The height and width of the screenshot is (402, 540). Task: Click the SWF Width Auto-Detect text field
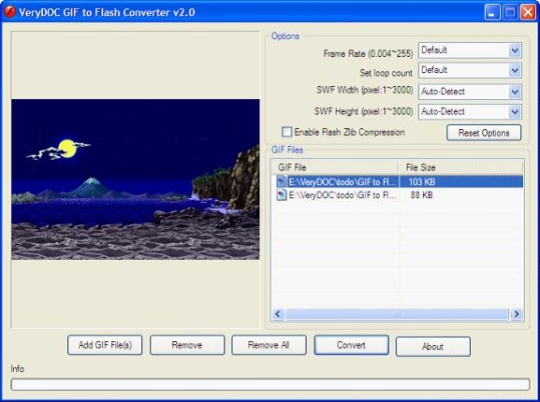464,92
